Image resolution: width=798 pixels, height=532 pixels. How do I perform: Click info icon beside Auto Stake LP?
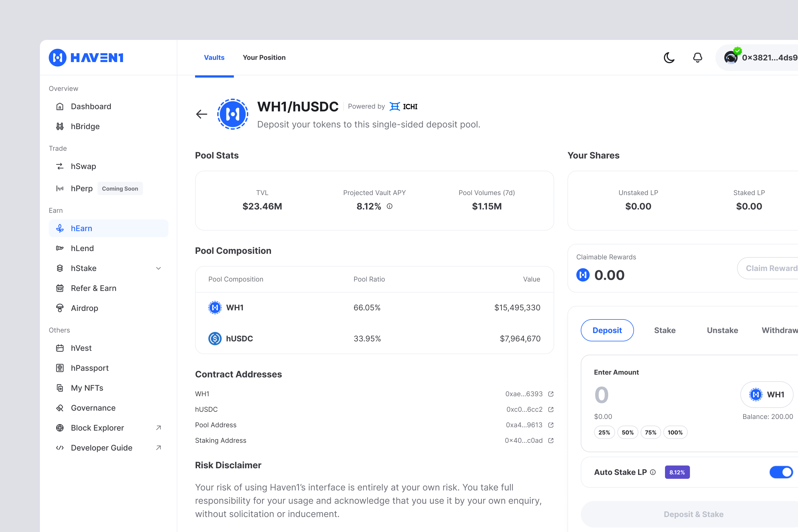653,472
